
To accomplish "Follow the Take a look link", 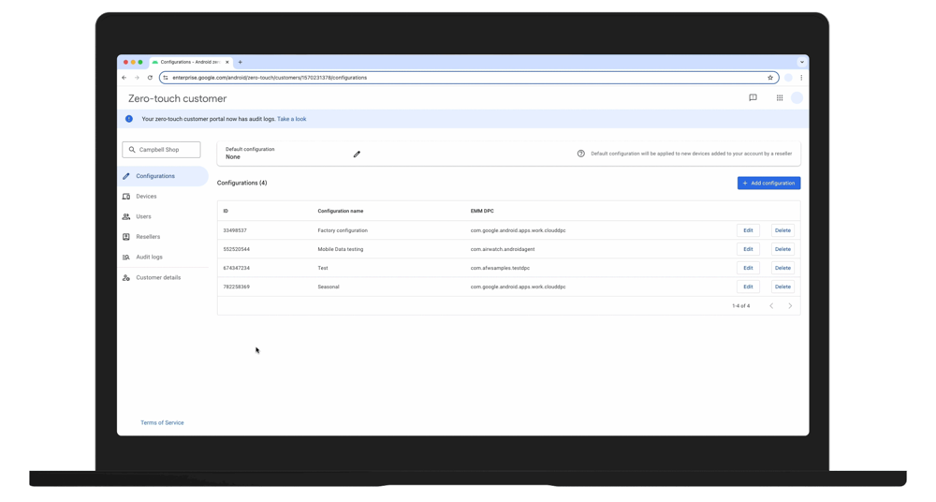I will click(x=291, y=119).
